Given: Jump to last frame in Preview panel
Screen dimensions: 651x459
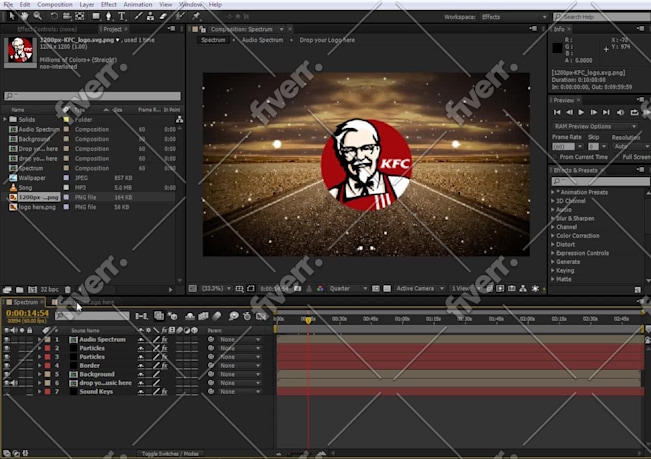Looking at the screenshot, I should [x=607, y=112].
